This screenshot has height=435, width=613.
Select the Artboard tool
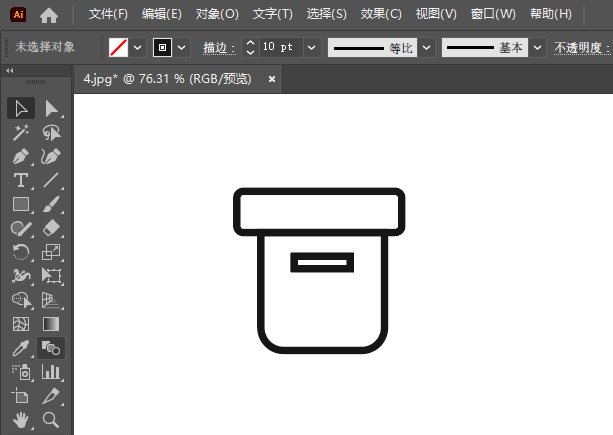pos(21,396)
